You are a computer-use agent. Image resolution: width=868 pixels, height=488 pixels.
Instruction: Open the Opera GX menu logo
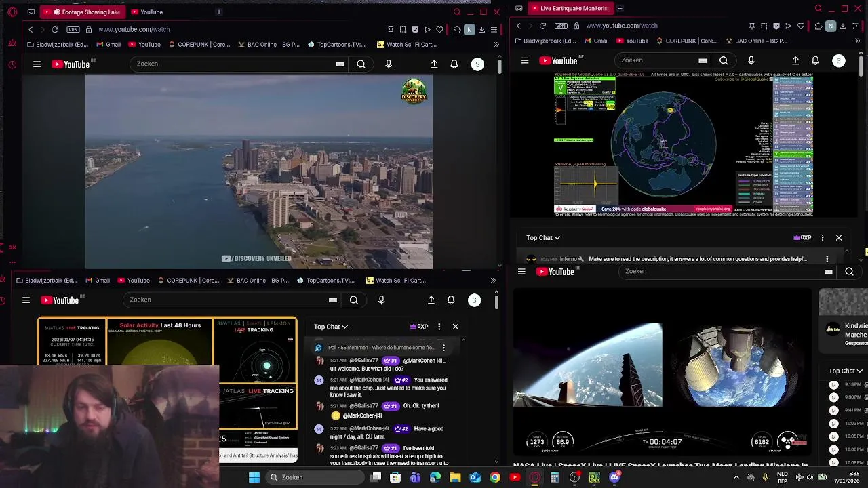(x=12, y=12)
